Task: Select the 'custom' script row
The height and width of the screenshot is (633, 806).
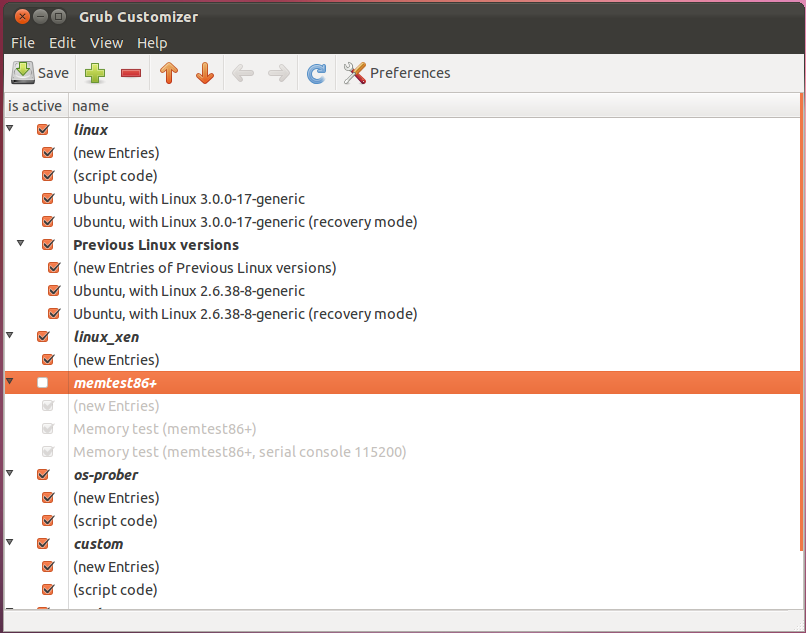Action: pos(99,544)
